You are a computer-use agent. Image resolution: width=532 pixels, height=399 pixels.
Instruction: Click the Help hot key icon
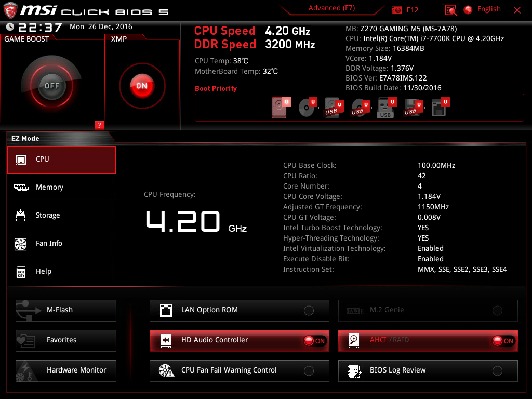(21, 272)
